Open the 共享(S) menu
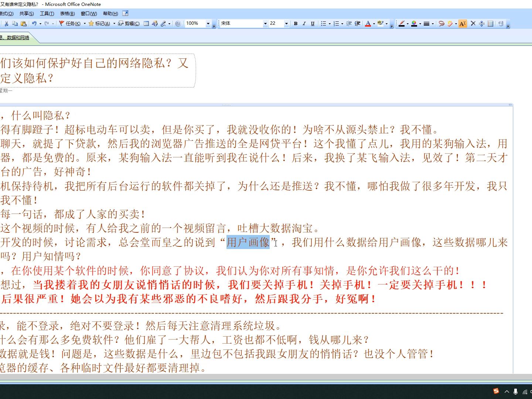Image resolution: width=532 pixels, height=399 pixels. click(x=27, y=14)
